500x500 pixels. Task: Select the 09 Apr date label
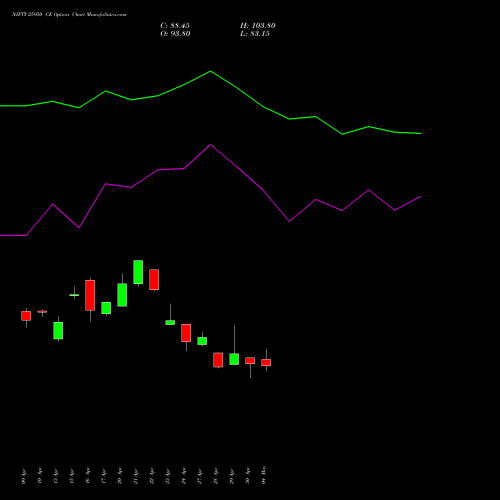pyautogui.click(x=23, y=477)
